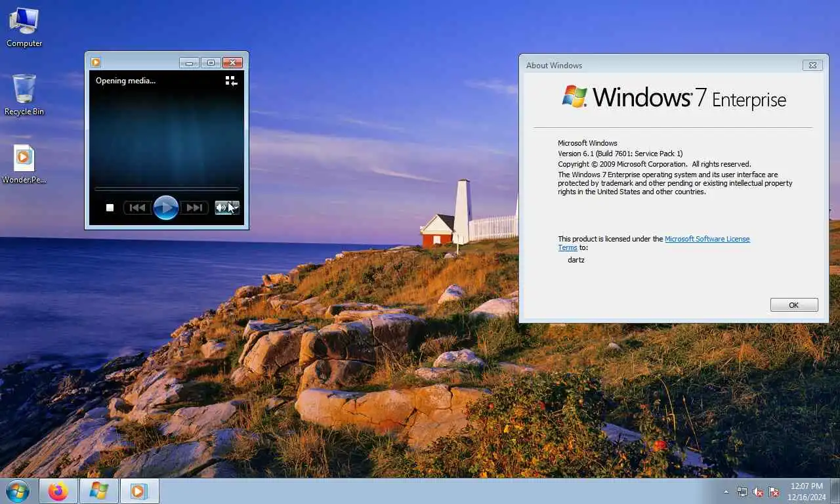Screen dimensions: 840x504
Task: Click OK in About Windows dialog
Action: click(x=794, y=305)
